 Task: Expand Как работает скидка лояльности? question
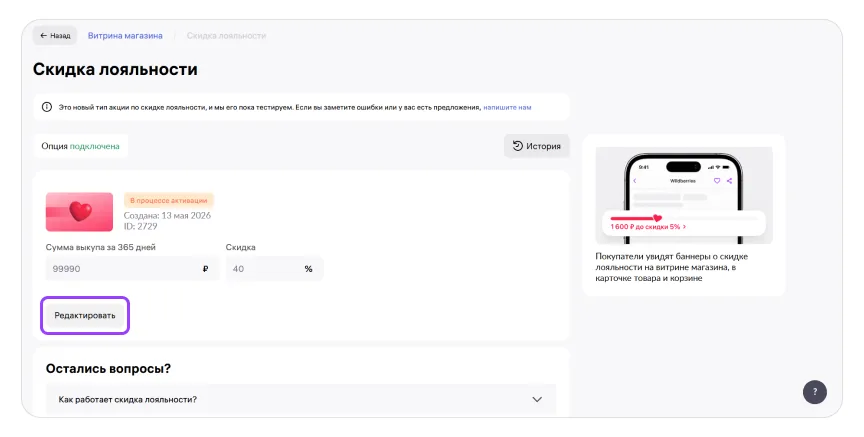(x=301, y=399)
